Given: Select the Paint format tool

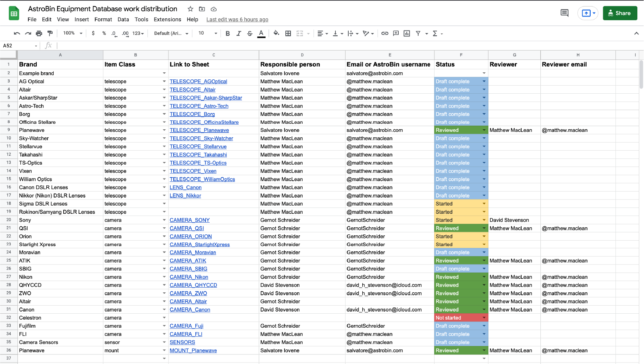Looking at the screenshot, I should tap(50, 33).
